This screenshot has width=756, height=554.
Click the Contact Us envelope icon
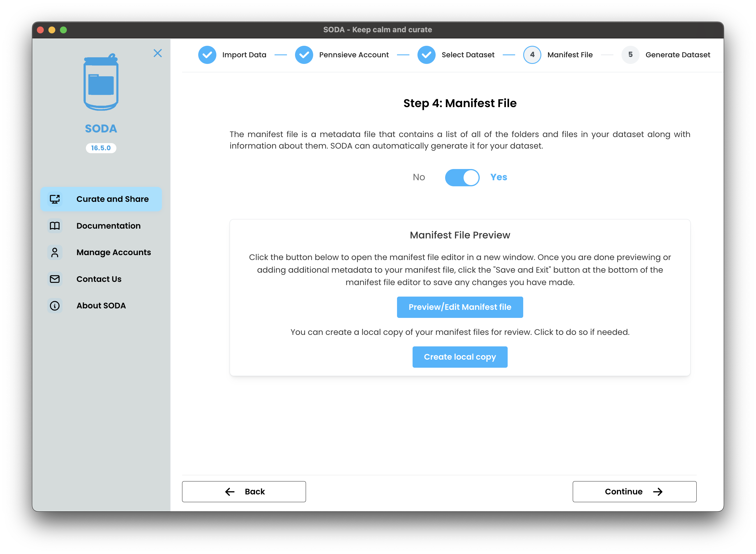(55, 279)
